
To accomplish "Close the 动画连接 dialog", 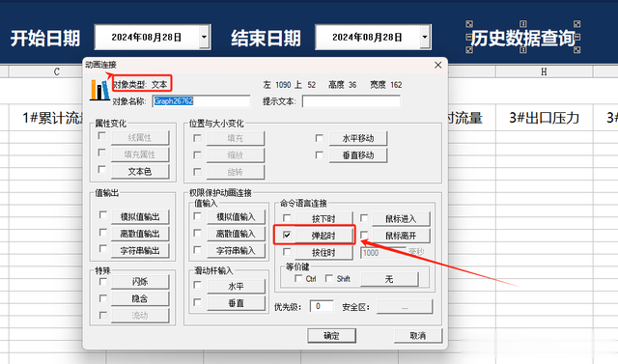I will point(437,65).
